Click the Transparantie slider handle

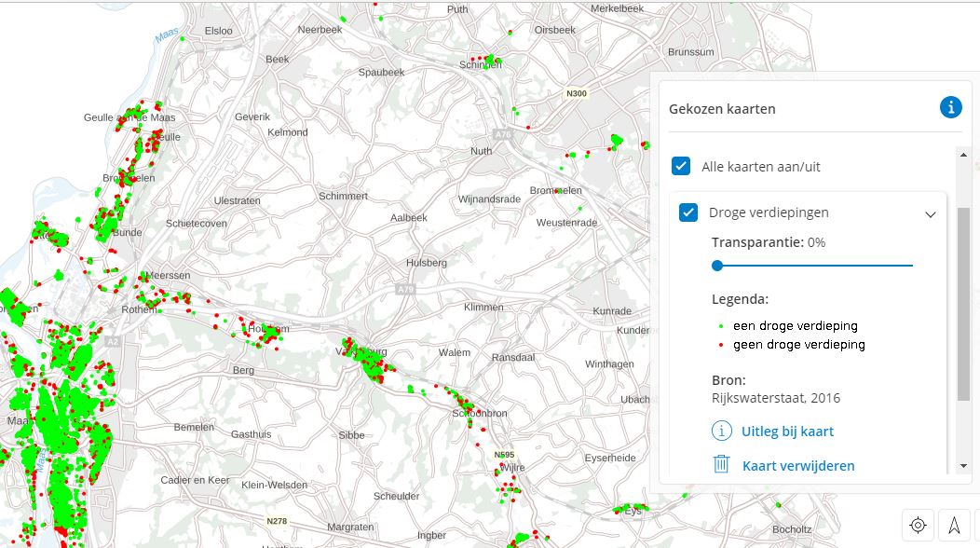pyautogui.click(x=715, y=265)
